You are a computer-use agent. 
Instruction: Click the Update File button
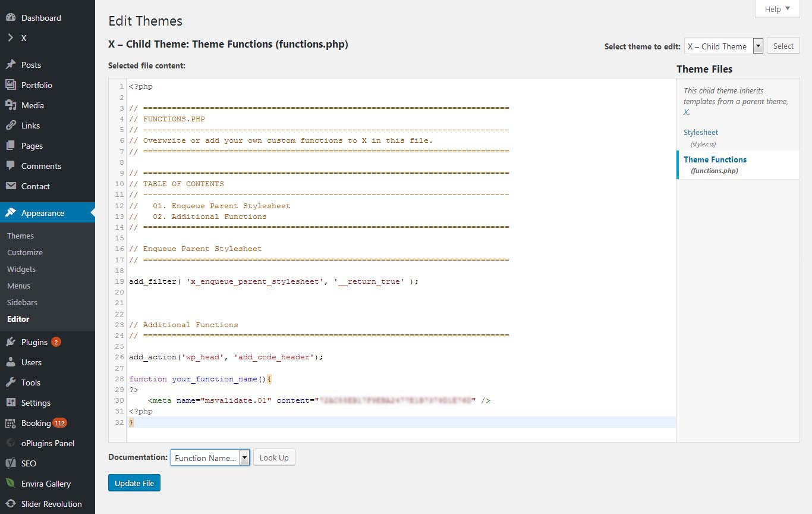point(134,483)
